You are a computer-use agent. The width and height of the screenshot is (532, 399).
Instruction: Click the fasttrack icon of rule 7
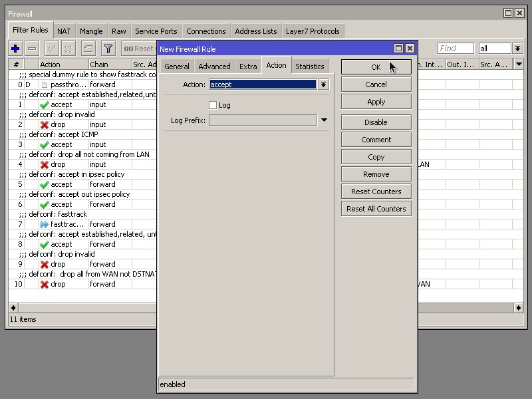(45, 224)
